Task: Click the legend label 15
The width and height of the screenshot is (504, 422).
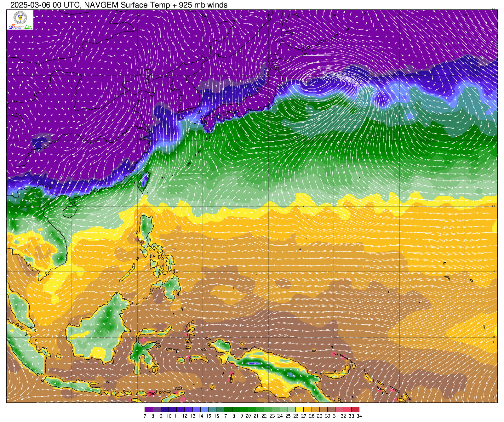Action: (209, 416)
